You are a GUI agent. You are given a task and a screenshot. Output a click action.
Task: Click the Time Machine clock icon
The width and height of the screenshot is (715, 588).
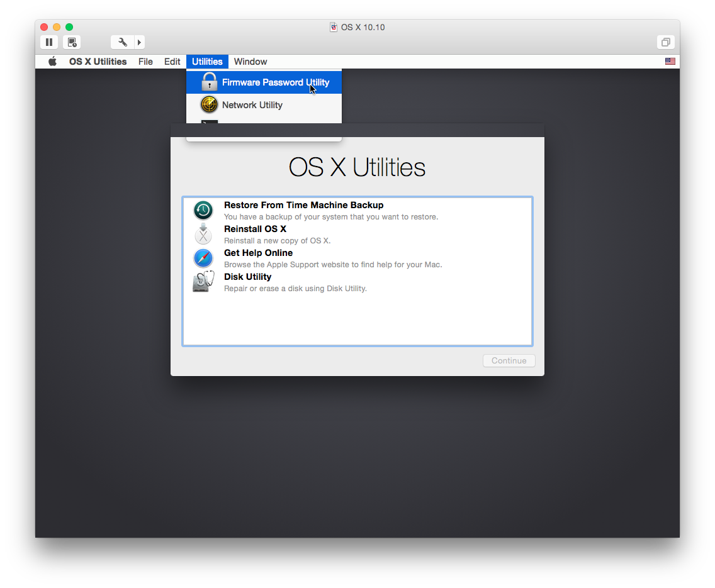pyautogui.click(x=203, y=211)
